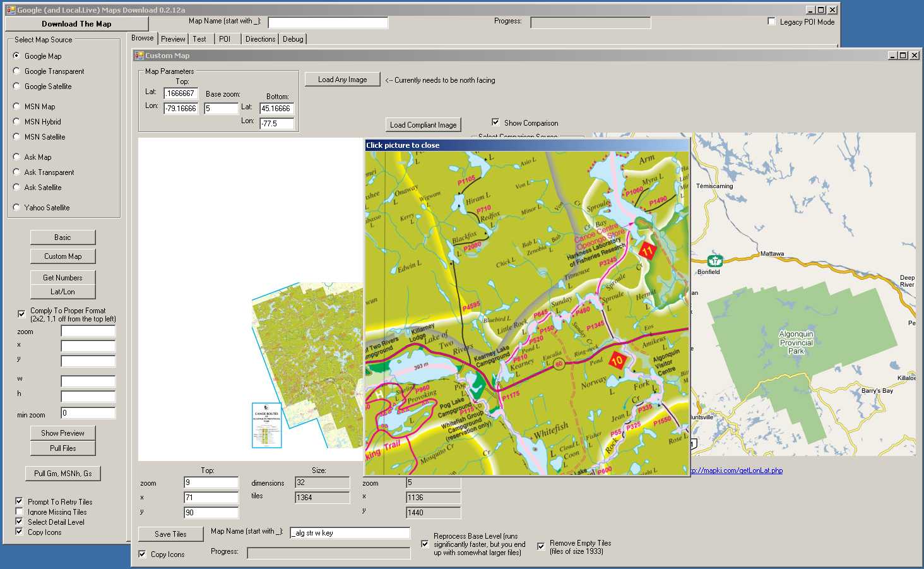
Task: Click zoomed canoe map picture to close
Action: click(526, 313)
